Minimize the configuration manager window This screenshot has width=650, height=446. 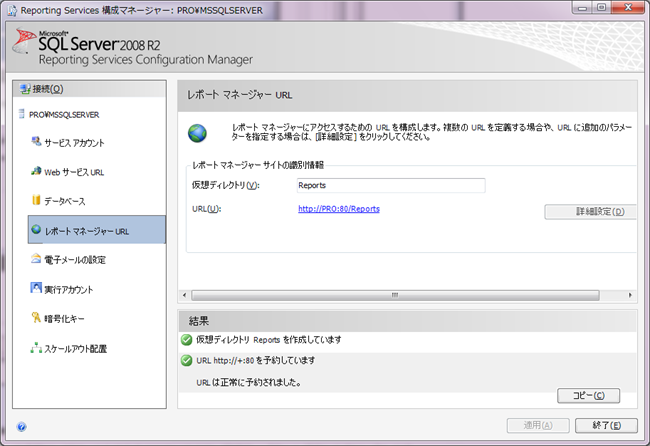(x=582, y=8)
